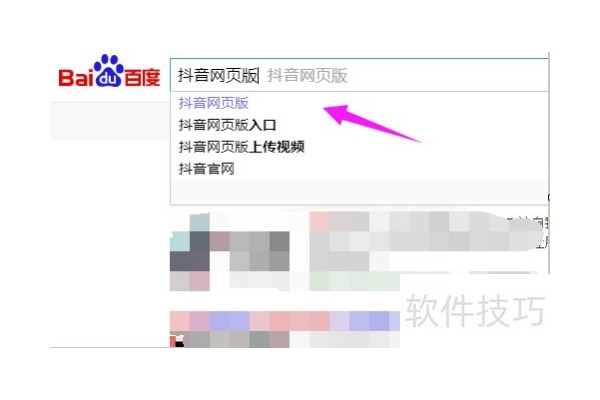Select the highlighted suggestion 抖音网页版
The width and height of the screenshot is (600, 400).
(x=214, y=103)
